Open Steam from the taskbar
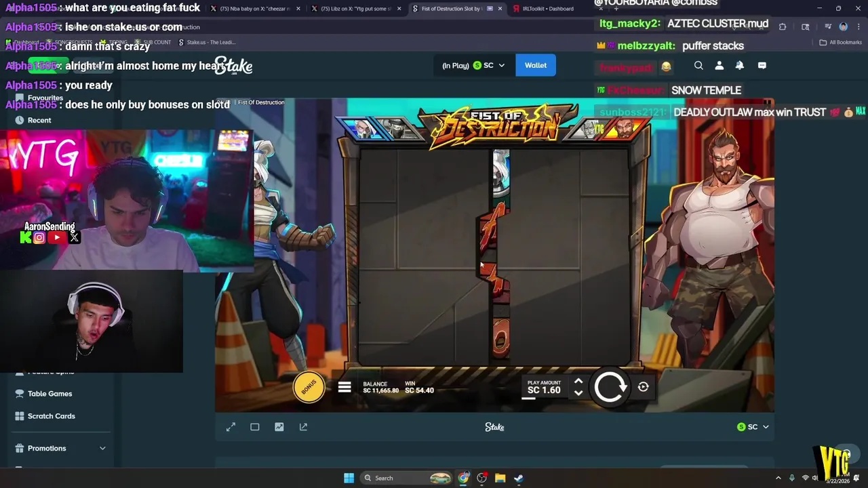This screenshot has width=868, height=488. [x=518, y=478]
